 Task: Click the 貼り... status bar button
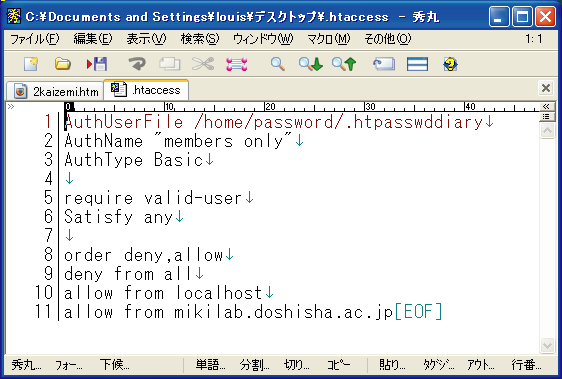coord(392,365)
